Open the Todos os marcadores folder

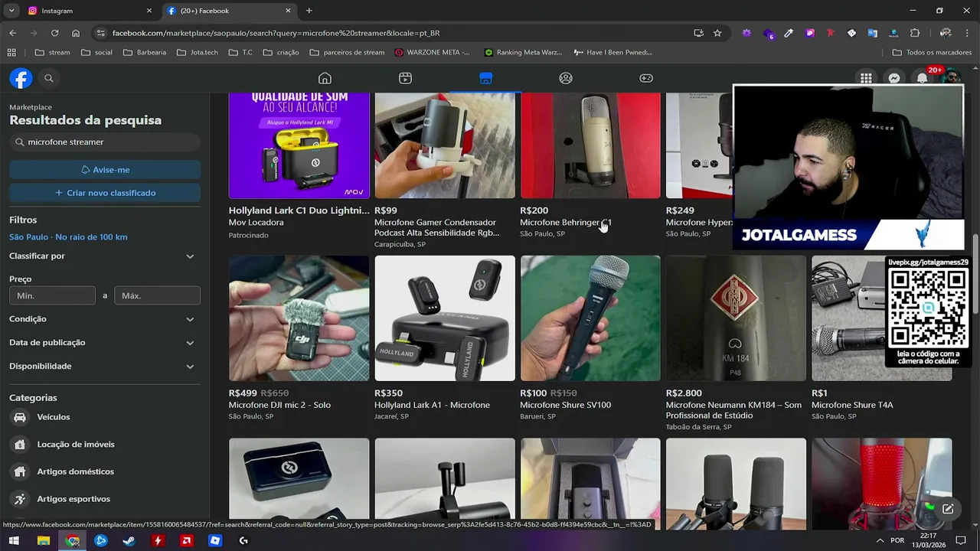tap(933, 52)
